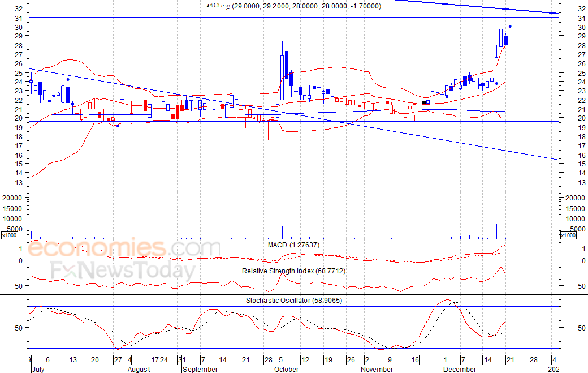Click the July month label on time axis

(38, 369)
